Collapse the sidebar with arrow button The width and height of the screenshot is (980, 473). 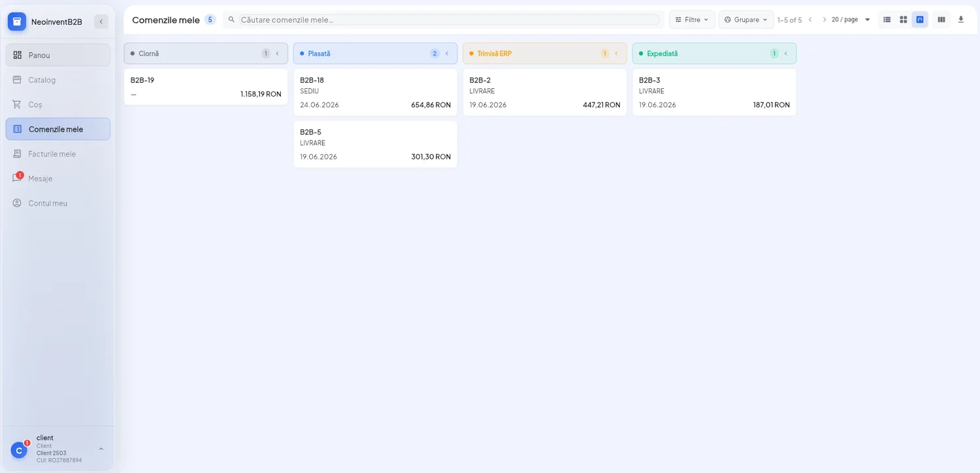pyautogui.click(x=101, y=22)
